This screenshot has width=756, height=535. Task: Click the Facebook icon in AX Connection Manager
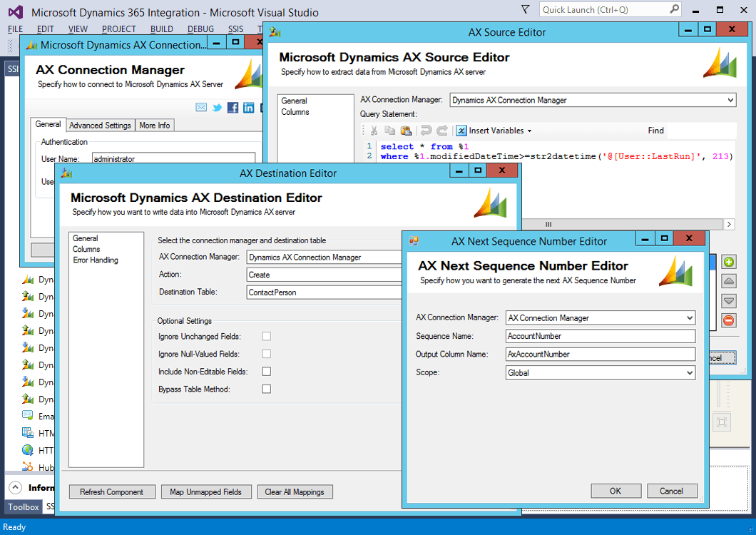233,108
